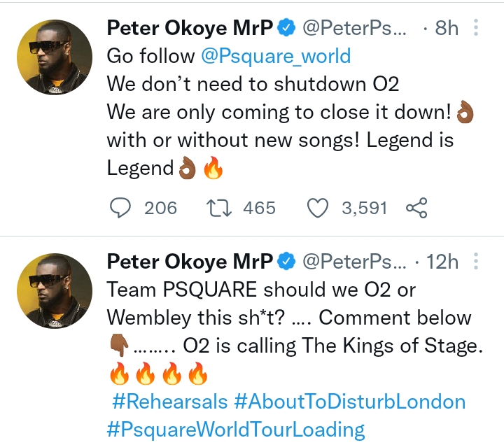Viewport: 504px width, 445px height.
Task: Click the 12h timestamp on the second tweet
Action: pyautogui.click(x=441, y=262)
